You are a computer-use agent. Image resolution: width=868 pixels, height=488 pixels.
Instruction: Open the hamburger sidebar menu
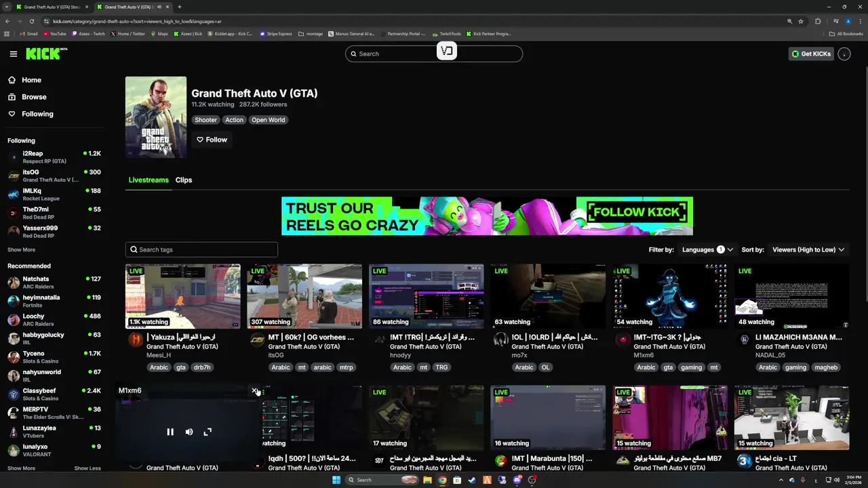13,54
